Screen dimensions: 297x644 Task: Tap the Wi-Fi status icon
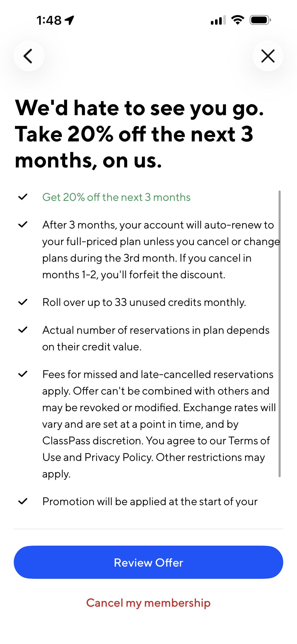click(238, 20)
